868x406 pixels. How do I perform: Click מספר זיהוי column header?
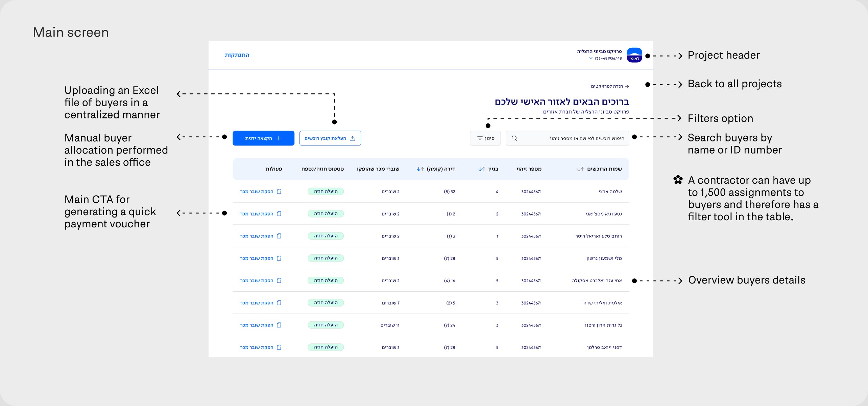pos(529,169)
